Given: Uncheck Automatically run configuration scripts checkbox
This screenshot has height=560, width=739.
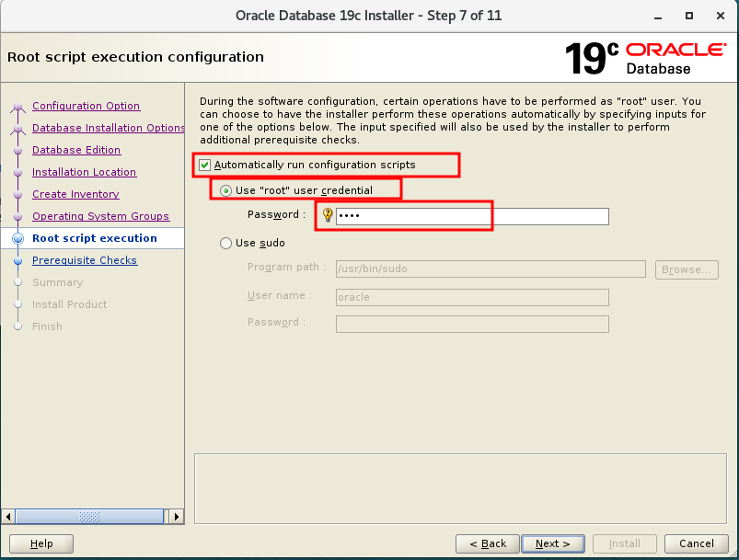Looking at the screenshot, I should (204, 165).
